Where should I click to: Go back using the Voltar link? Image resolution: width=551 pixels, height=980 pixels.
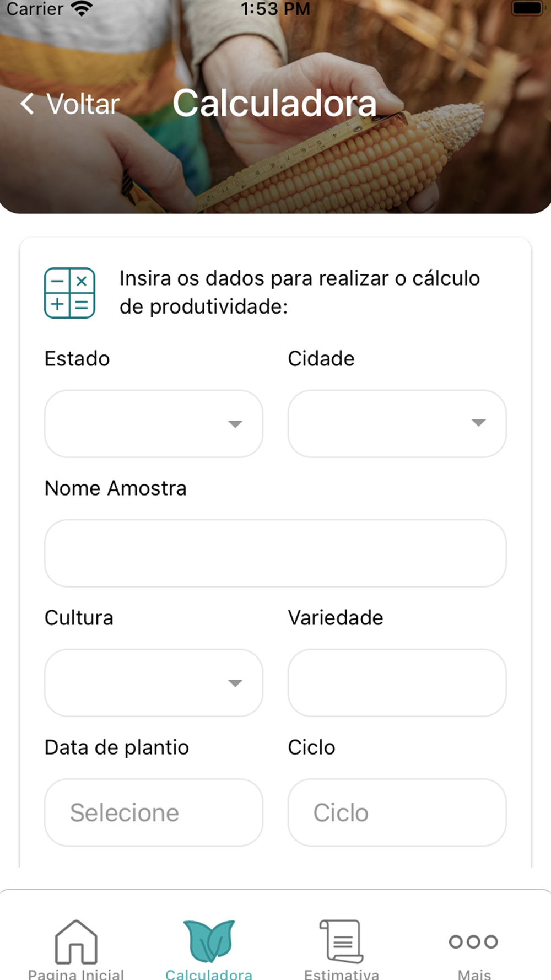coord(83,104)
